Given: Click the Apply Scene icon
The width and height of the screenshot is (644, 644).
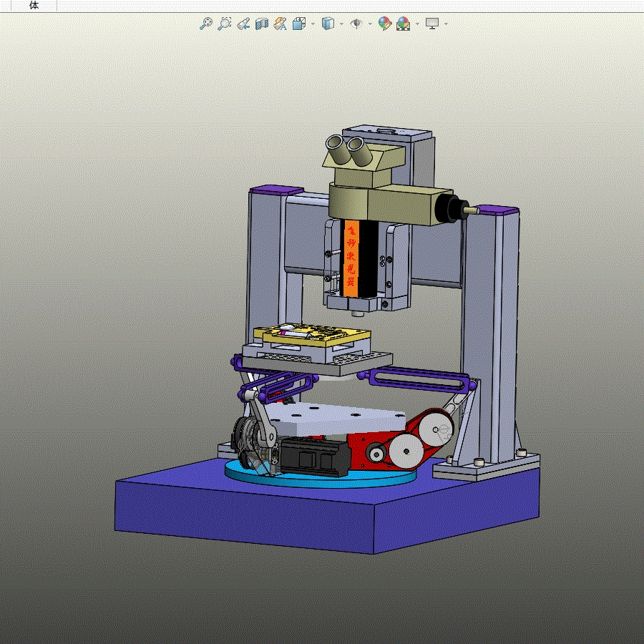Looking at the screenshot, I should click(x=404, y=24).
